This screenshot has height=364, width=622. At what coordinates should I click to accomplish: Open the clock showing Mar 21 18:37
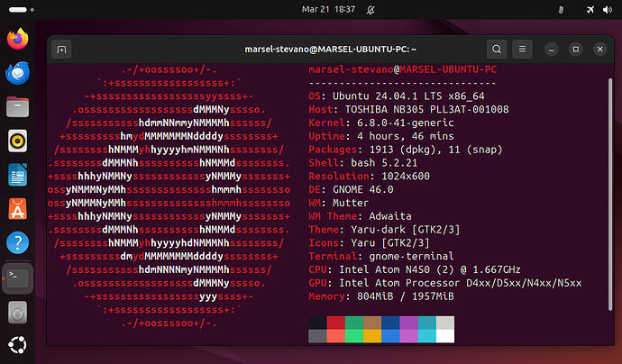click(328, 9)
